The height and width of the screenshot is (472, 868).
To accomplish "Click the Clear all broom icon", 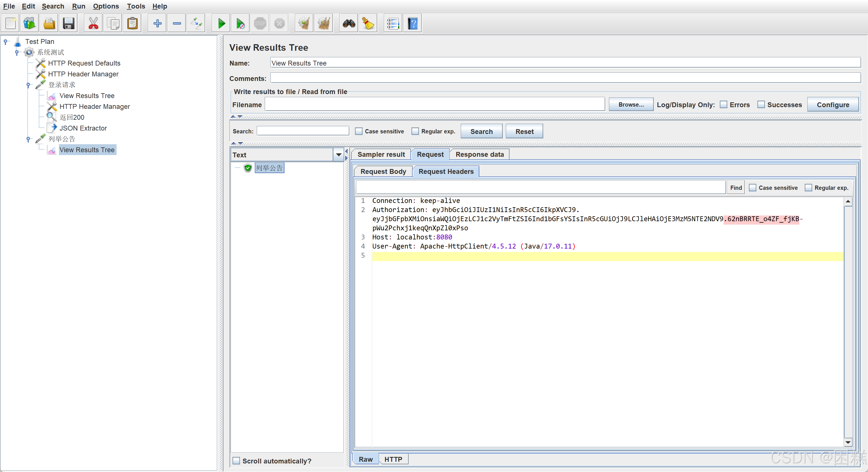I will pos(323,24).
